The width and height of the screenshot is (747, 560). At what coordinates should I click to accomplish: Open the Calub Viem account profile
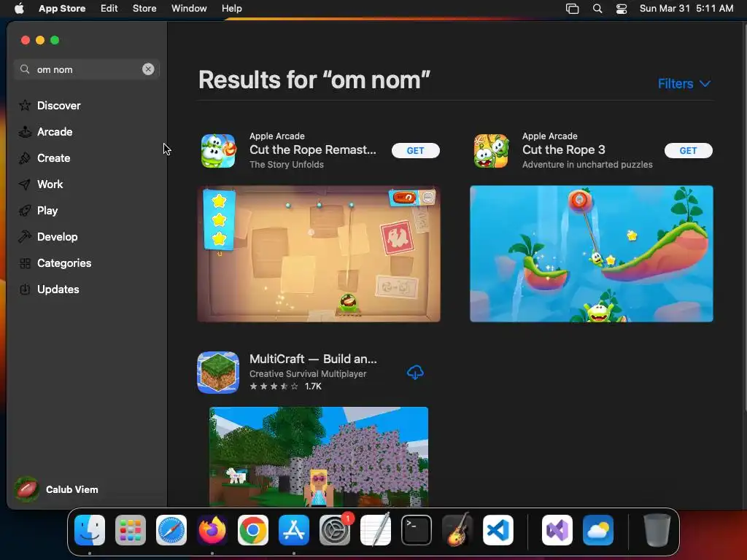(x=56, y=489)
